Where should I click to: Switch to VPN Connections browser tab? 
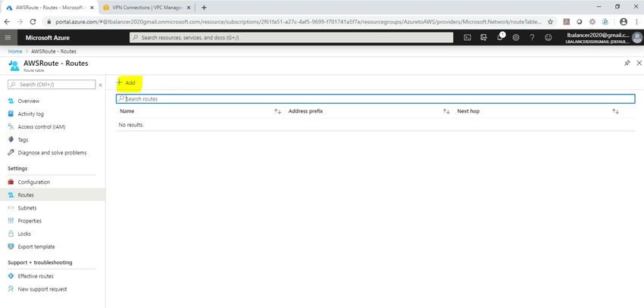(x=145, y=8)
